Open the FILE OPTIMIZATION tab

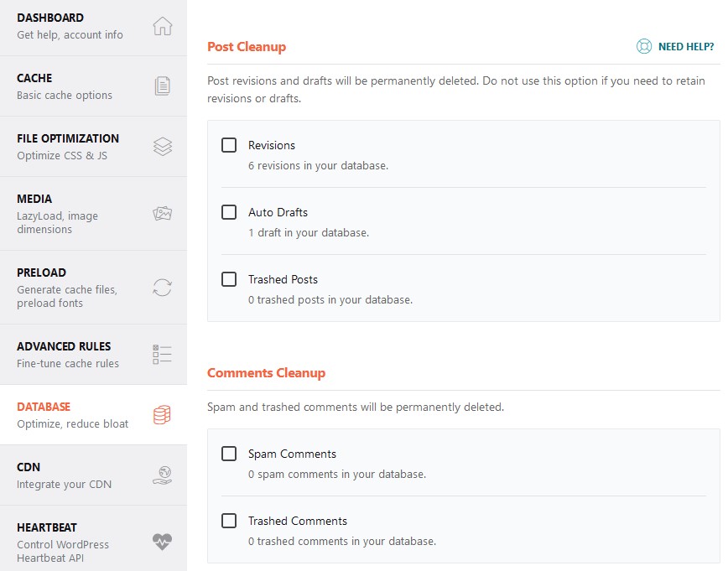pos(93,147)
